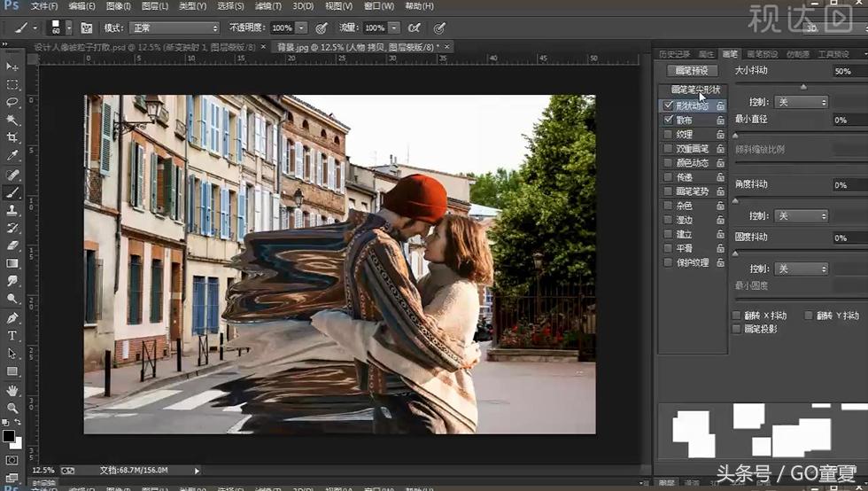Select the Move tool
The height and width of the screenshot is (491, 868).
(x=12, y=66)
